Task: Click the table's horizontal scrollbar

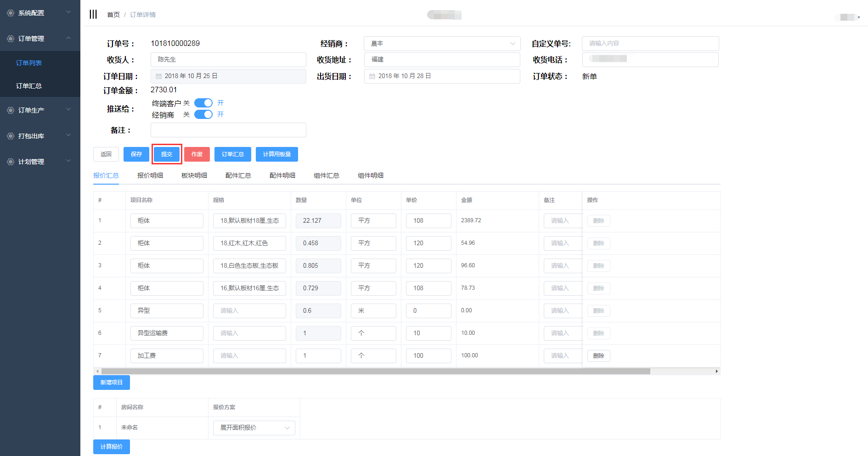Action: tap(375, 371)
